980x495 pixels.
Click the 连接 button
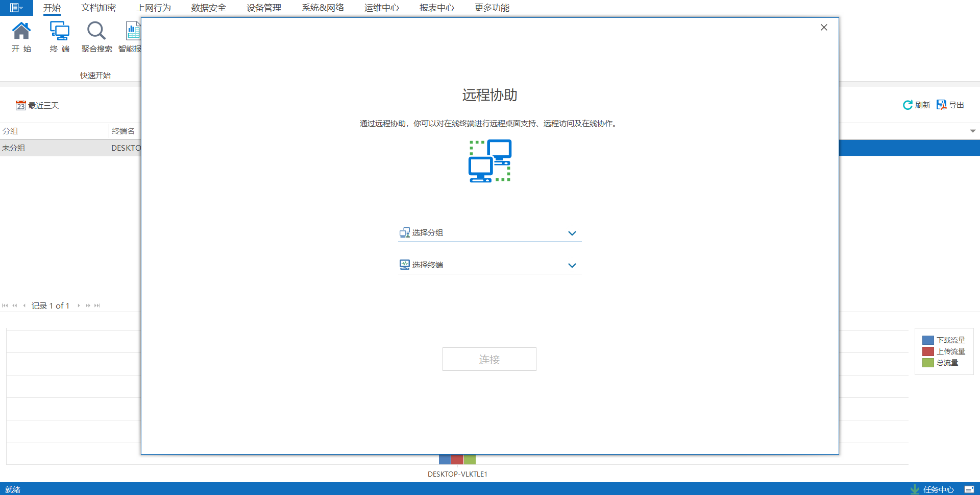pos(489,359)
